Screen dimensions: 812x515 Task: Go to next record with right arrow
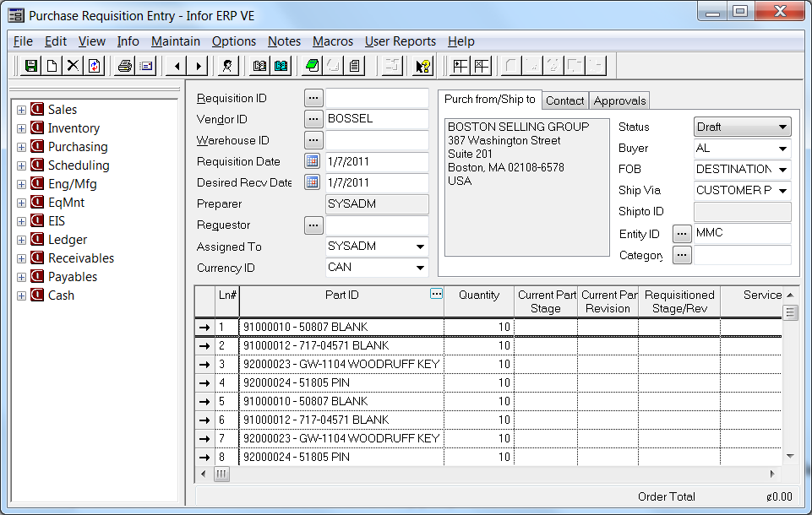click(199, 66)
